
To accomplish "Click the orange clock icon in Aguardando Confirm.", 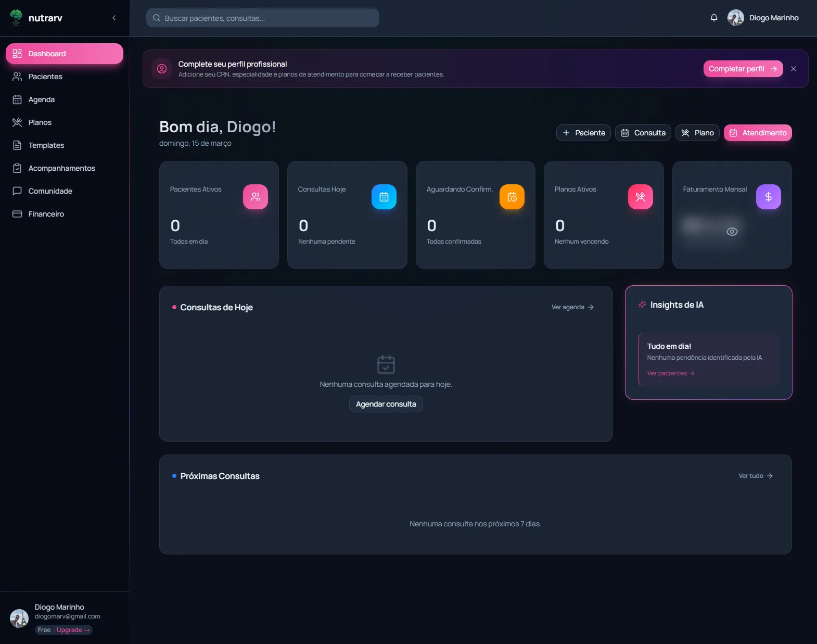I will point(512,197).
